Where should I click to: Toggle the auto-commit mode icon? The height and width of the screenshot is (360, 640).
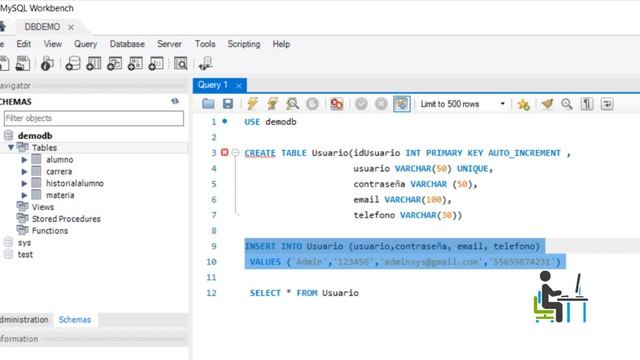(402, 104)
